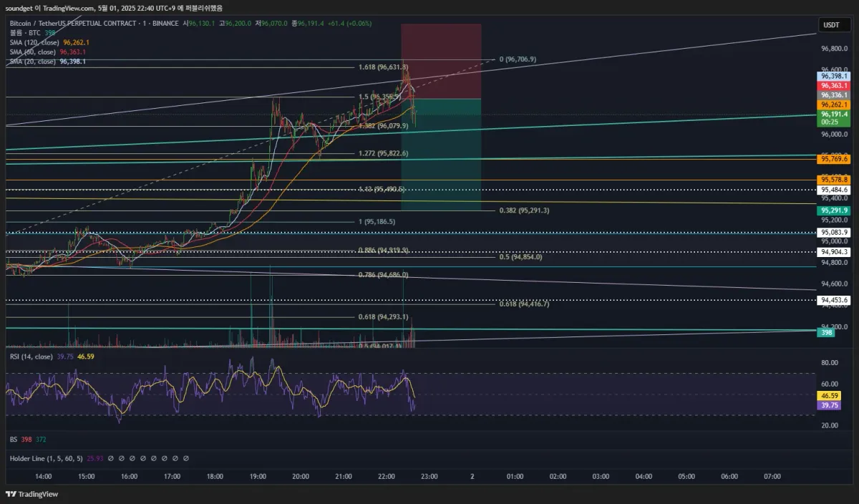The width and height of the screenshot is (859, 504).
Task: Click the TradingView logo at bottom left
Action: [x=32, y=494]
